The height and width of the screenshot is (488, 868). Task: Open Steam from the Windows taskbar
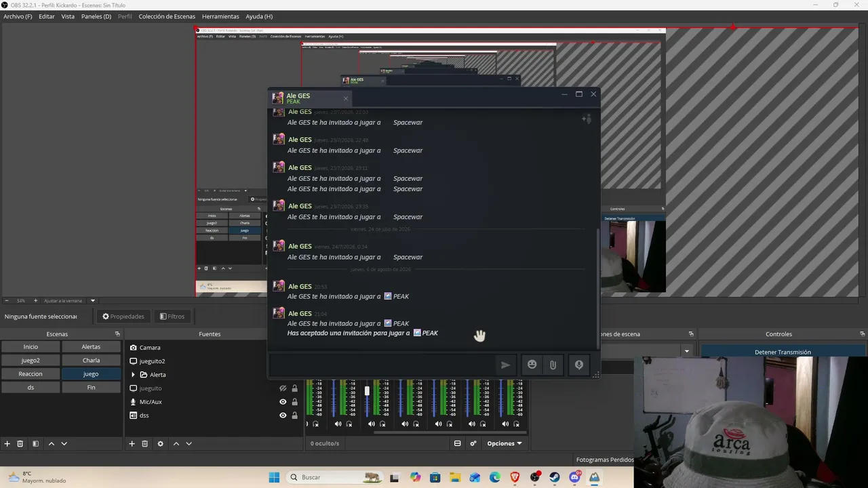(555, 477)
